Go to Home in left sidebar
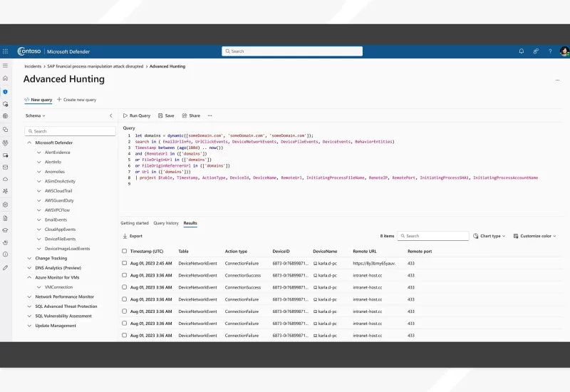Viewport: 570px width, 392px height. pyautogui.click(x=5, y=78)
